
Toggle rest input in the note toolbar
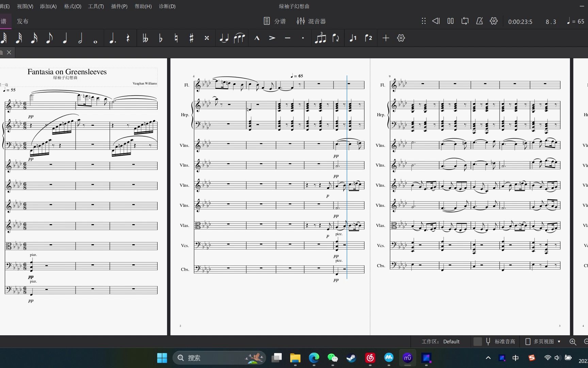[x=128, y=38]
